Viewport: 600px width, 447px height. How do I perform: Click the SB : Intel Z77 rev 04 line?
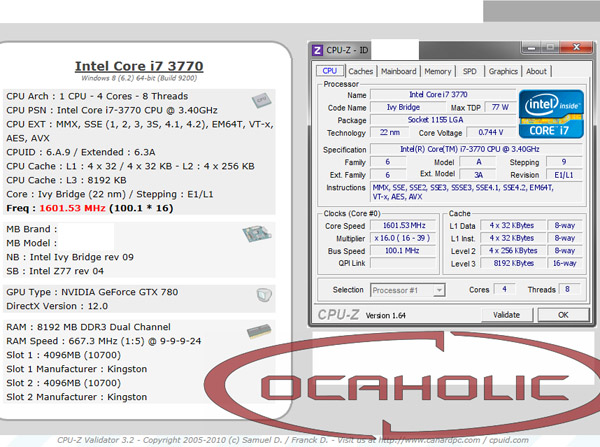55,271
